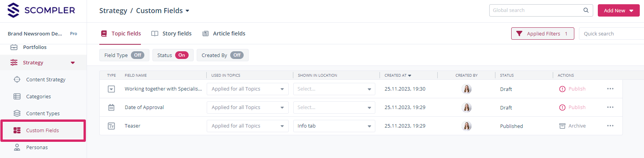The height and width of the screenshot is (158, 644).
Task: Click the Content Types stack icon
Action: (x=17, y=113)
